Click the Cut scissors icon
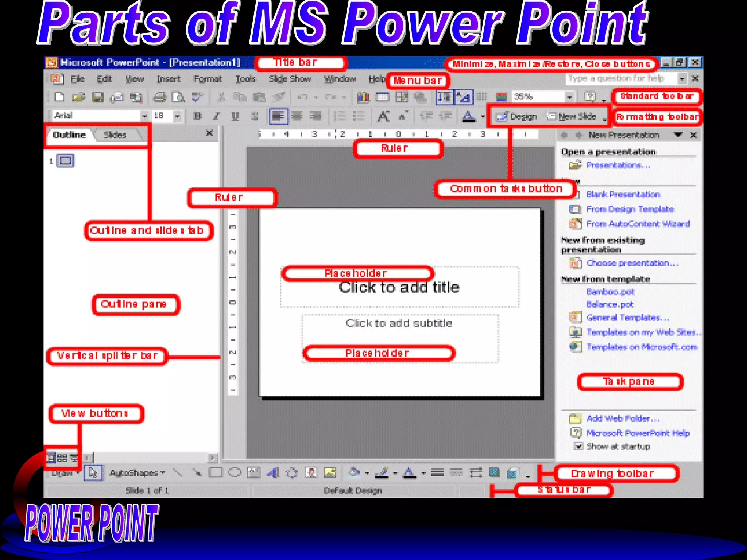The image size is (747, 560). click(221, 97)
